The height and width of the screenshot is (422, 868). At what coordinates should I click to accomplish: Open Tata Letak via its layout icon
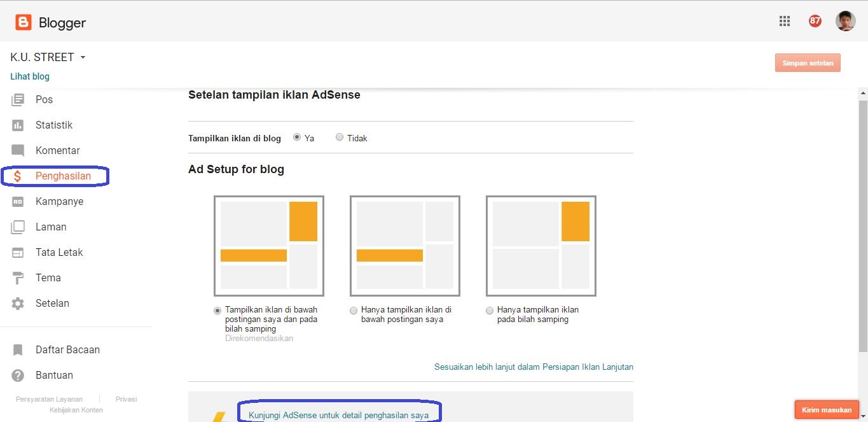coord(18,252)
